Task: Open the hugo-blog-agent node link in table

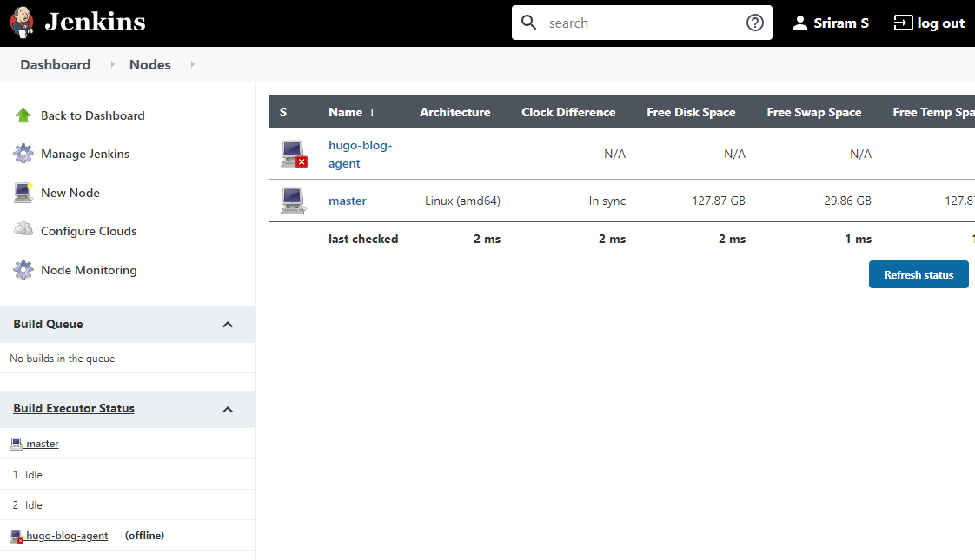Action: click(x=360, y=155)
